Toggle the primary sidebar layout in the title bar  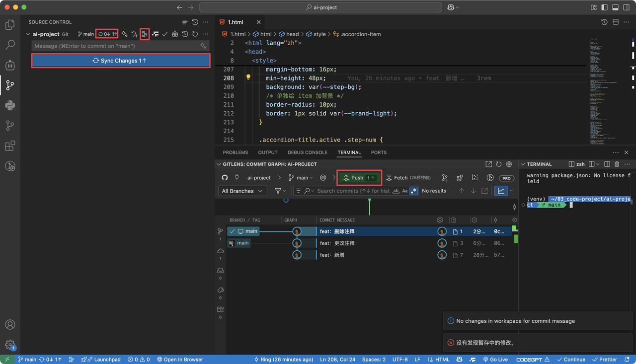tap(604, 7)
